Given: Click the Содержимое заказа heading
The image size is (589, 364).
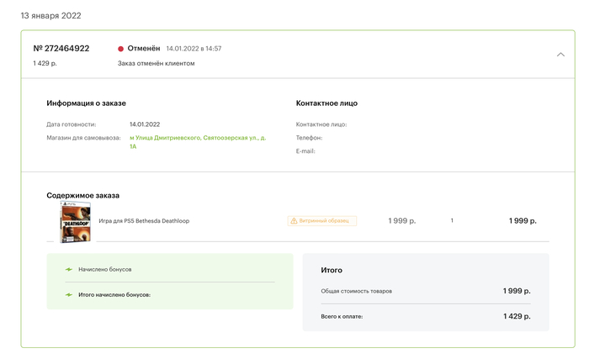Looking at the screenshot, I should (x=82, y=195).
